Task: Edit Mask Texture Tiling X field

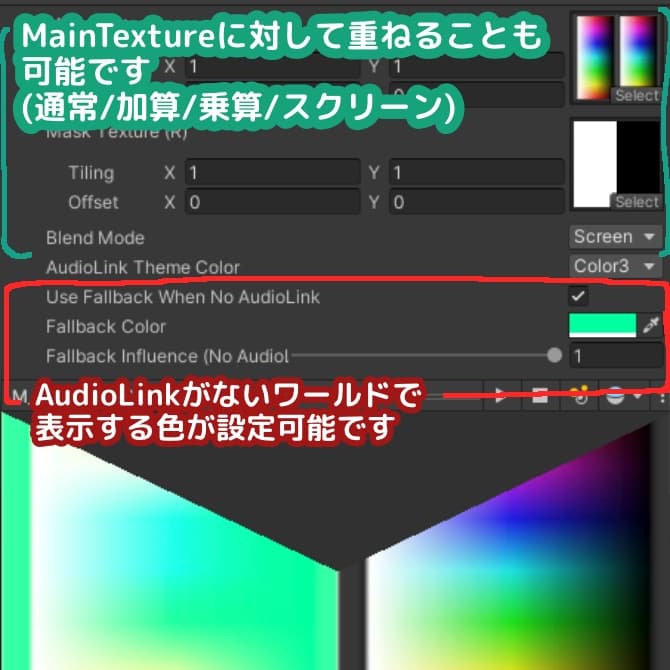Action: point(273,173)
